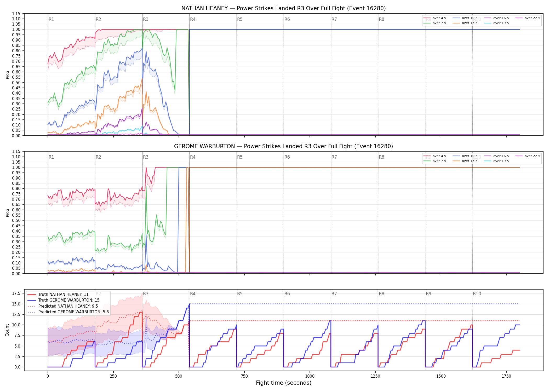This screenshot has width=549, height=392.
Task: Click the R5 round marker in Warburton chart
Action: point(240,157)
